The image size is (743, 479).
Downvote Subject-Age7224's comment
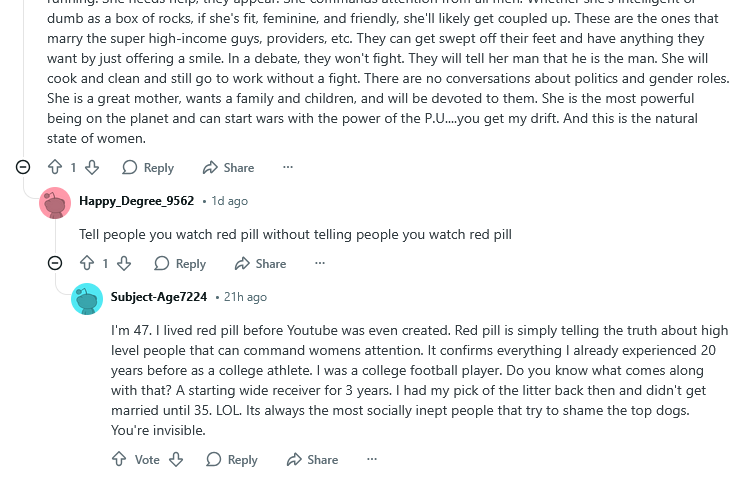pyautogui.click(x=176, y=459)
